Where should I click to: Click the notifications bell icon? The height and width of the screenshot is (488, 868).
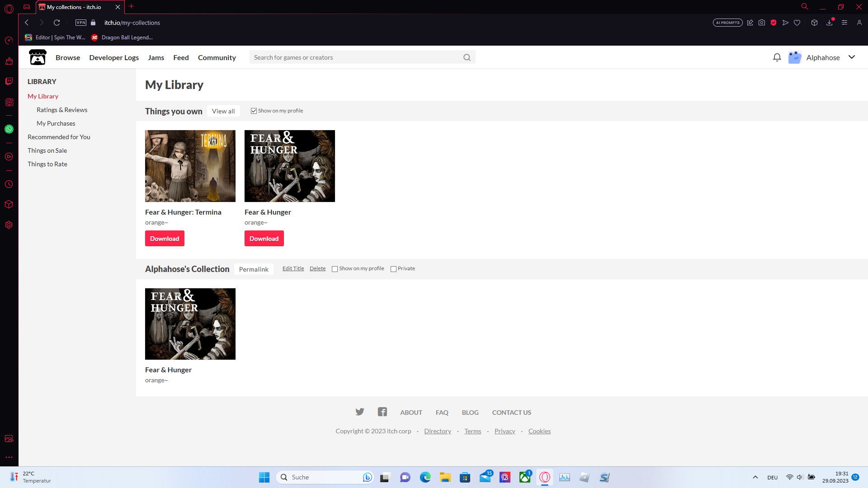click(x=778, y=56)
